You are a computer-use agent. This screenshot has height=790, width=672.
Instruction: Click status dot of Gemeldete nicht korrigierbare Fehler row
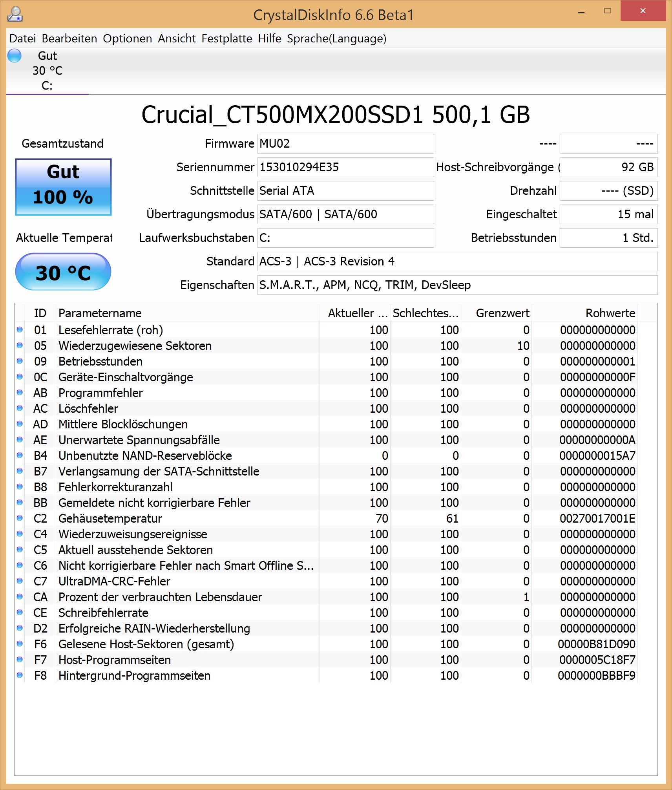coord(20,503)
